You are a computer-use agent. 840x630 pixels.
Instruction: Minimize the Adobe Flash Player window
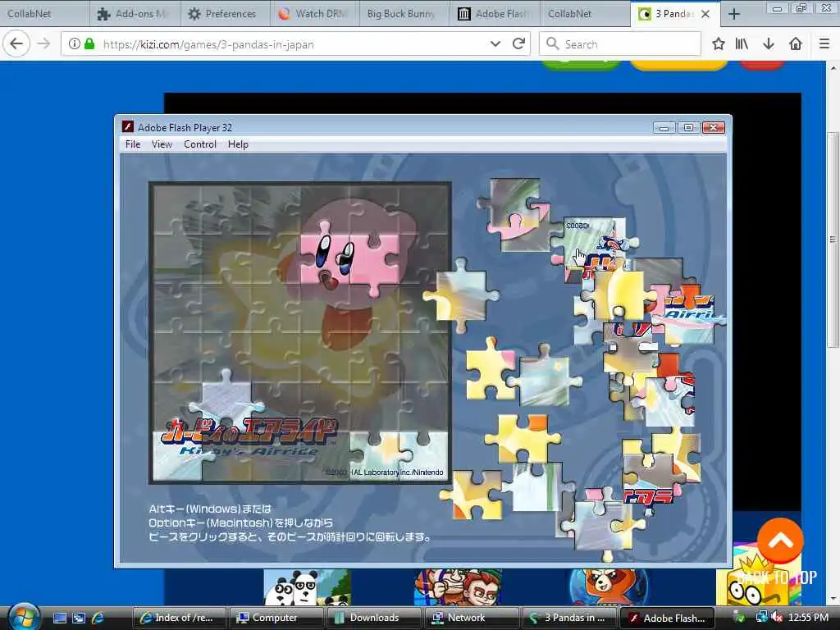point(664,127)
